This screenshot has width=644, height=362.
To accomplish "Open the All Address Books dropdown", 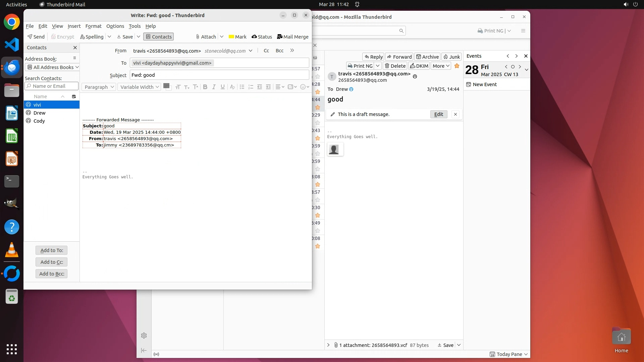I will pos(52,67).
